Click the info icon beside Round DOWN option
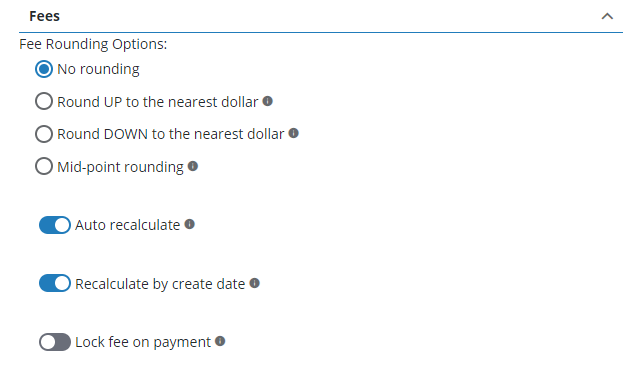 click(294, 133)
